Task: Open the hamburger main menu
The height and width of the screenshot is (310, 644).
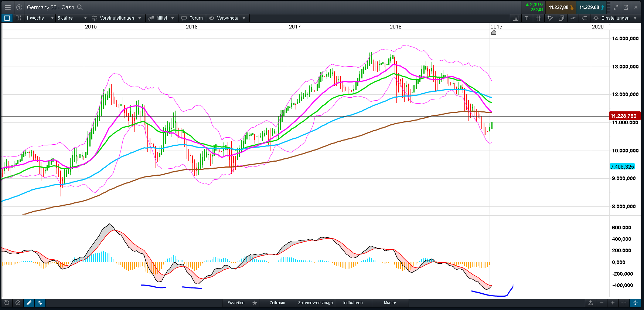Action: tap(7, 7)
